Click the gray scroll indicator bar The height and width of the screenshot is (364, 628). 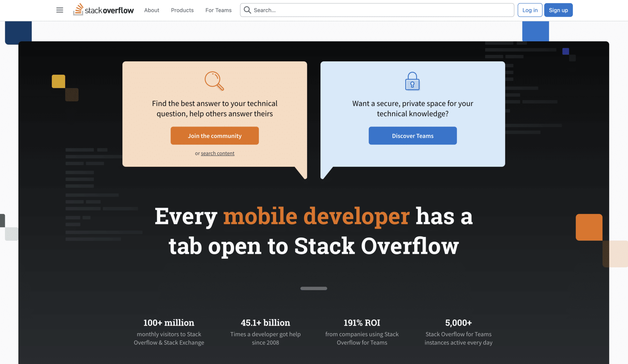[313, 288]
